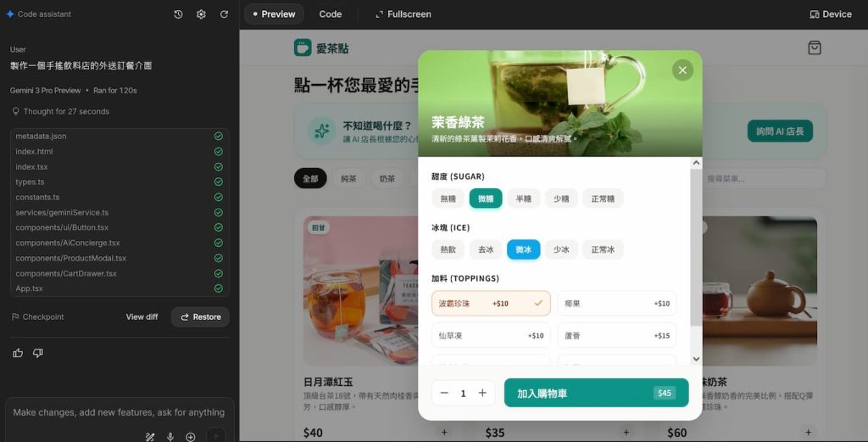Select the 奶茶 category filter
Viewport: 868px width, 442px height.
click(387, 179)
